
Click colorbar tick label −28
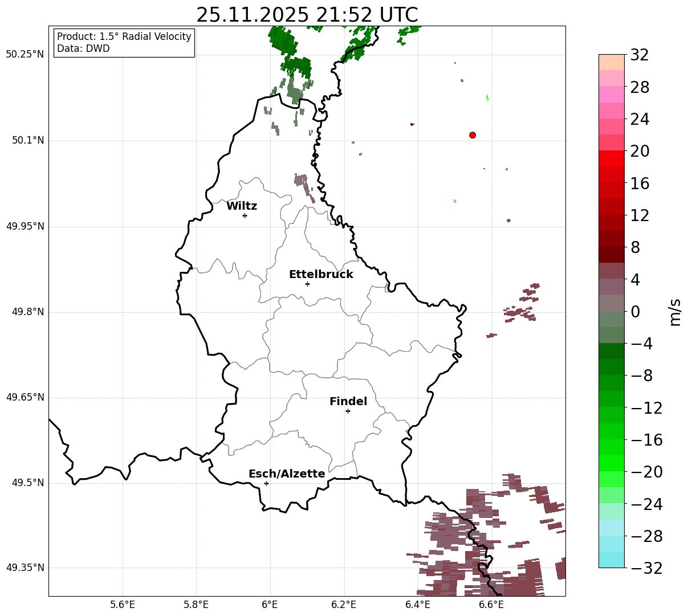[646, 536]
